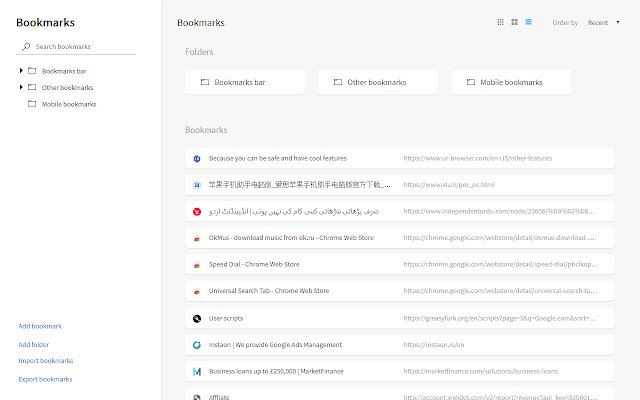Open 'Because you can be safe' bookmark title
This screenshot has width=640, height=400.
[x=278, y=158]
